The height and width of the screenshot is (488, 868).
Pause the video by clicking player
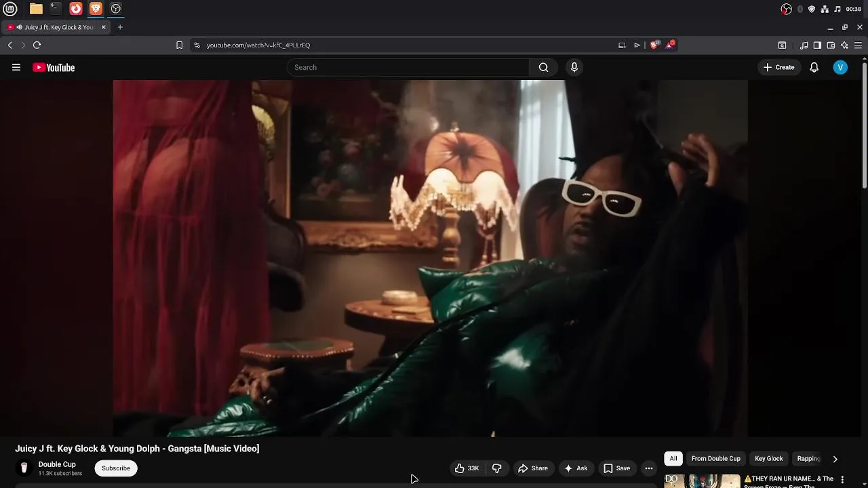(x=431, y=258)
